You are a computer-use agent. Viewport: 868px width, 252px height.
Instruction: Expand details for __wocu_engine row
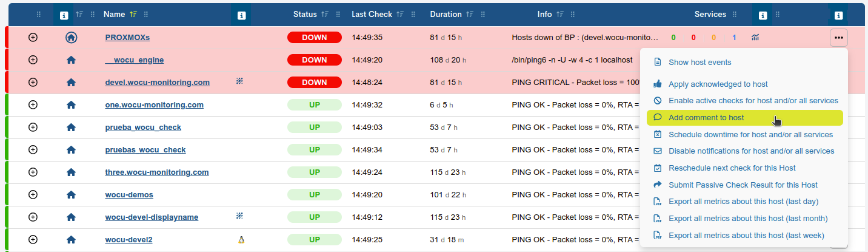coord(33,60)
